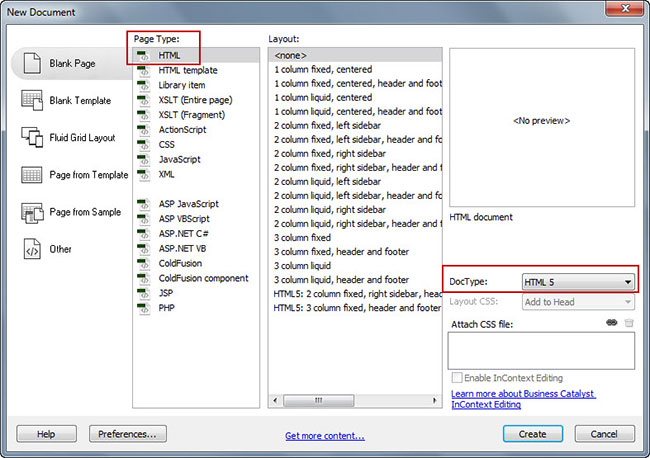650x458 pixels.
Task: Click the ASP.NET VB file icon
Action: tap(143, 249)
